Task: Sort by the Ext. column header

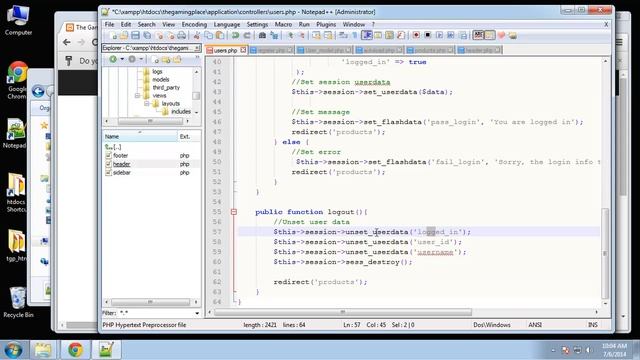Action: pos(189,136)
